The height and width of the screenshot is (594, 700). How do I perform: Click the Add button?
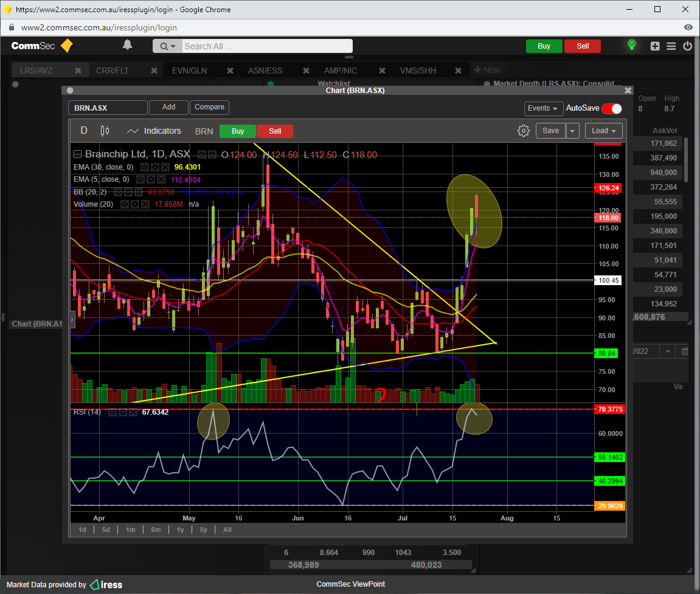[x=168, y=107]
